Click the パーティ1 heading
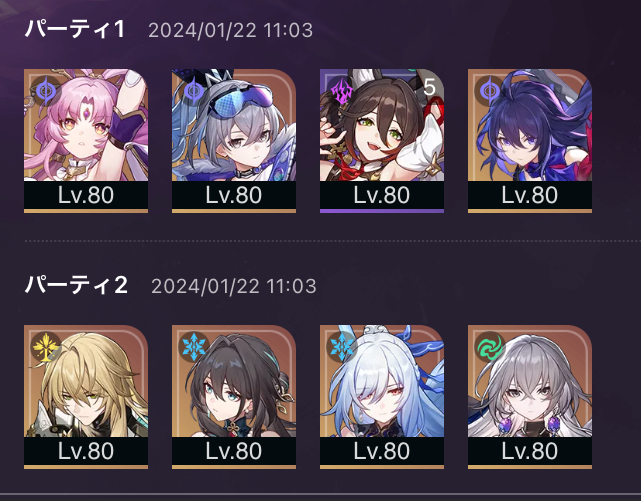Screen dimensions: 641x501 tap(75, 29)
